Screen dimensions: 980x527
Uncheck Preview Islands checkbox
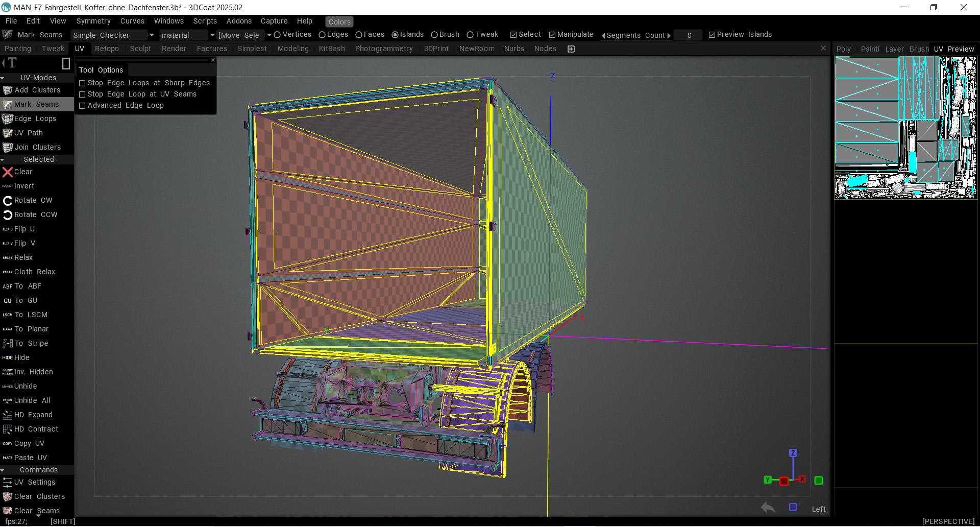(x=712, y=35)
